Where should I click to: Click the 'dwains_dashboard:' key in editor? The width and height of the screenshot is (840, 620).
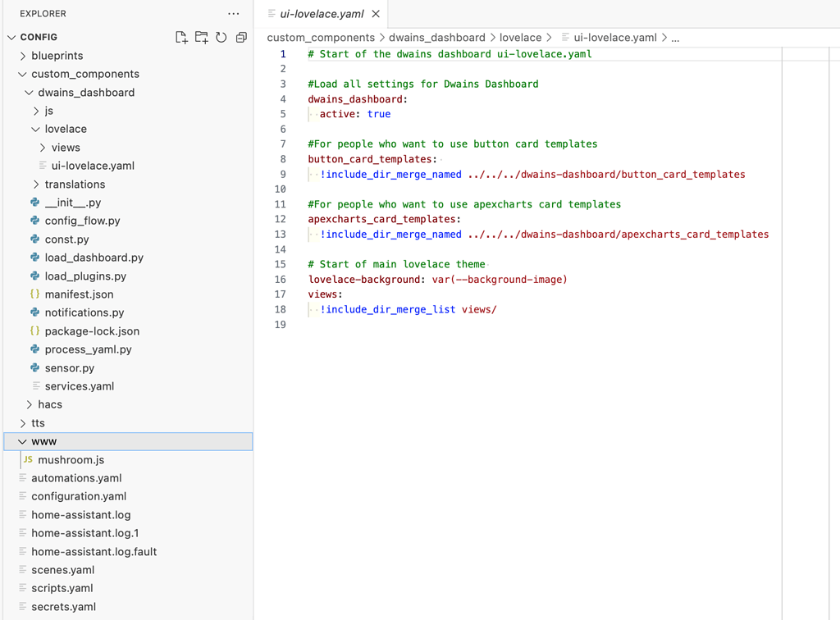point(358,99)
